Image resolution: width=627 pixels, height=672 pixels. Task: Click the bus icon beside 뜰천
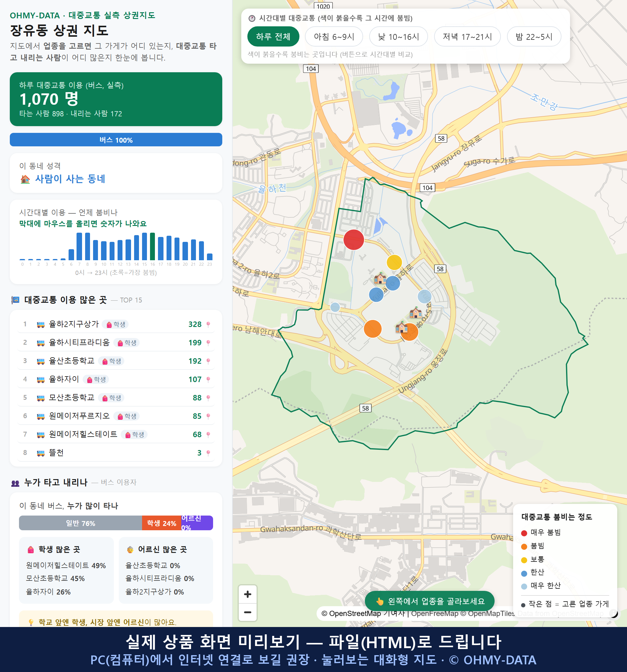[40, 452]
